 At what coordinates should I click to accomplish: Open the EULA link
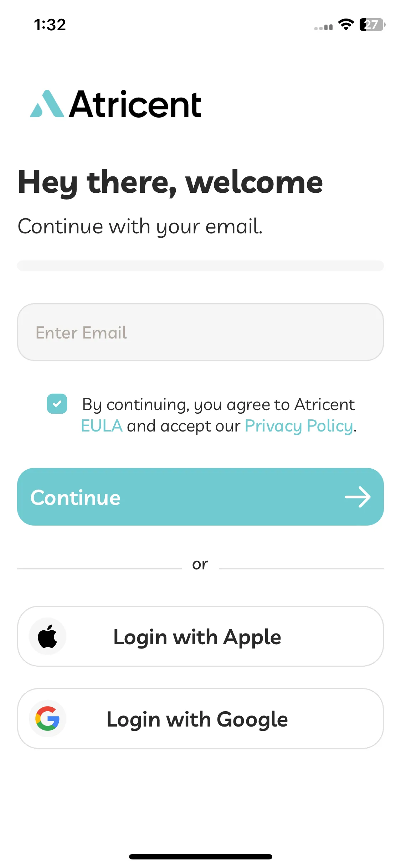pos(102,426)
